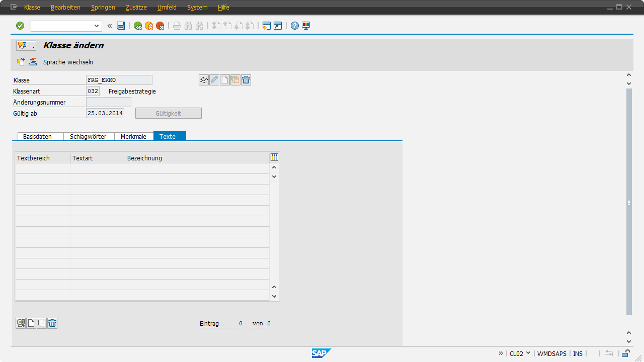Open Help with the question mark icon
This screenshot has width=644, height=362.
[x=295, y=26]
